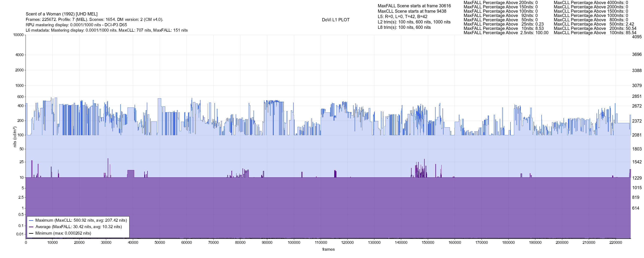Click the Scent of a Woman title text

pyautogui.click(x=61, y=14)
